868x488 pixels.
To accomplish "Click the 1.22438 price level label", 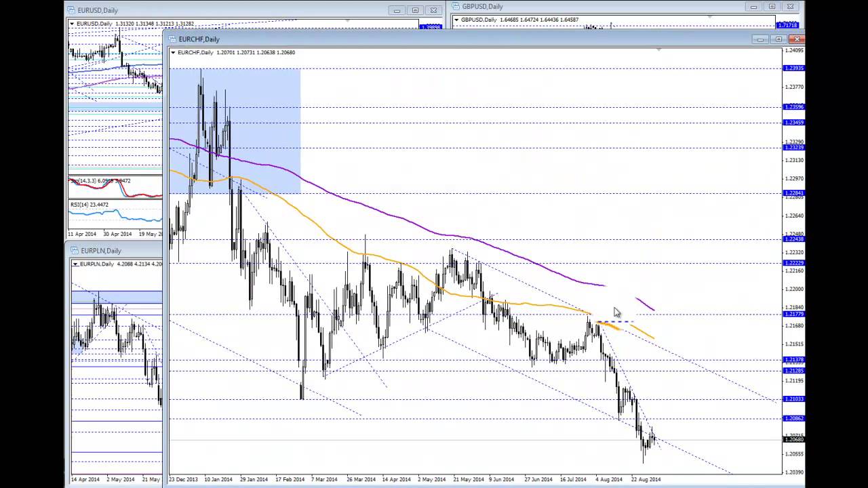I will [794, 239].
